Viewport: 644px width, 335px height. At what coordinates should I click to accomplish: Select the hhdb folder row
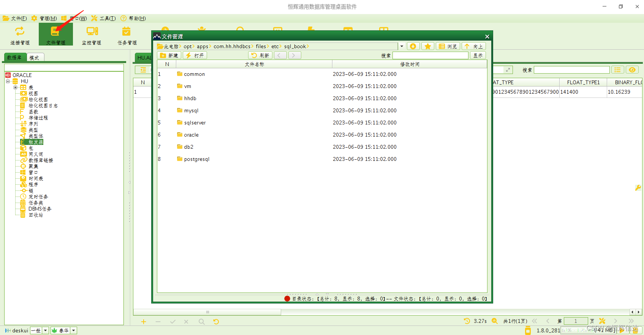click(x=322, y=98)
